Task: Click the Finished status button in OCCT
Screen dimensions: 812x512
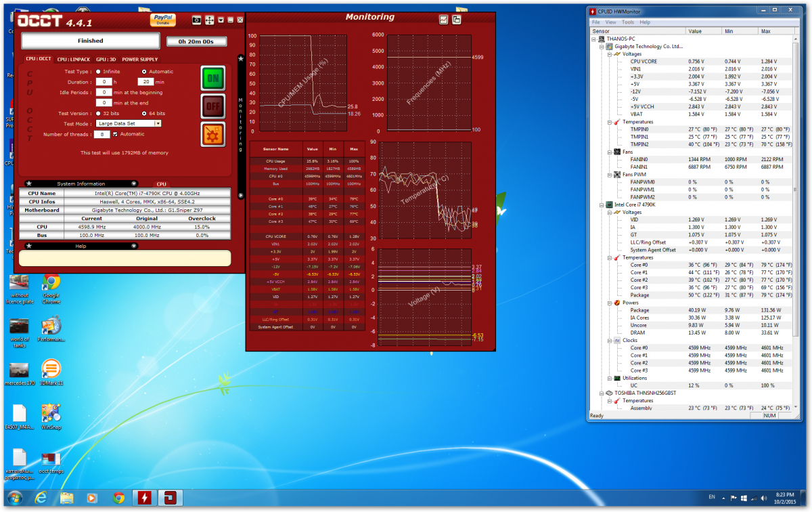Action: point(91,41)
